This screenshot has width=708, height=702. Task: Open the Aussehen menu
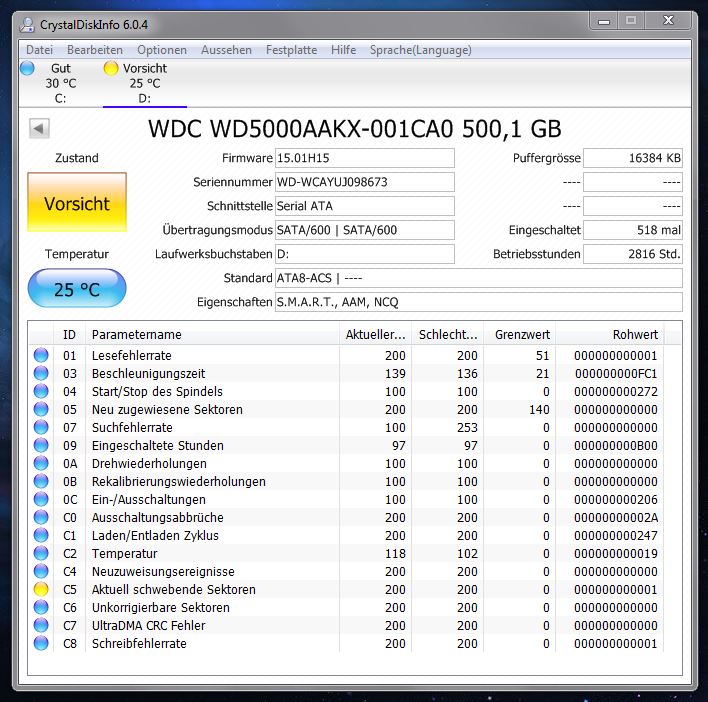(x=226, y=50)
